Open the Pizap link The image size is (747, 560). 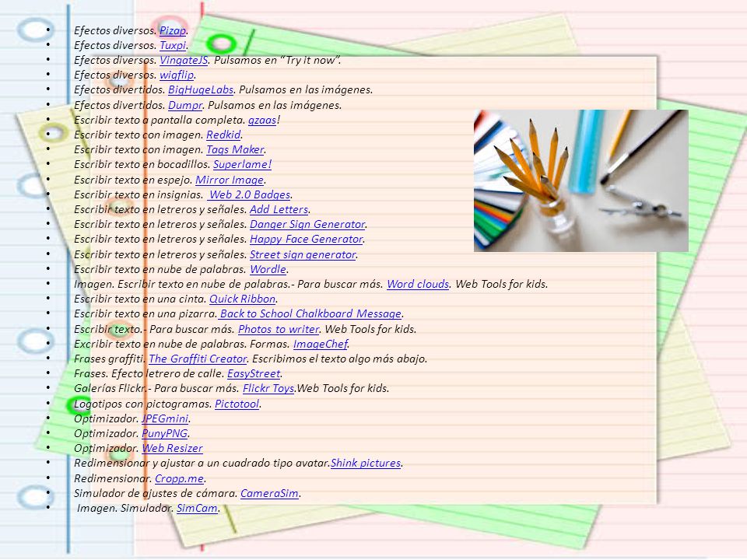(173, 30)
